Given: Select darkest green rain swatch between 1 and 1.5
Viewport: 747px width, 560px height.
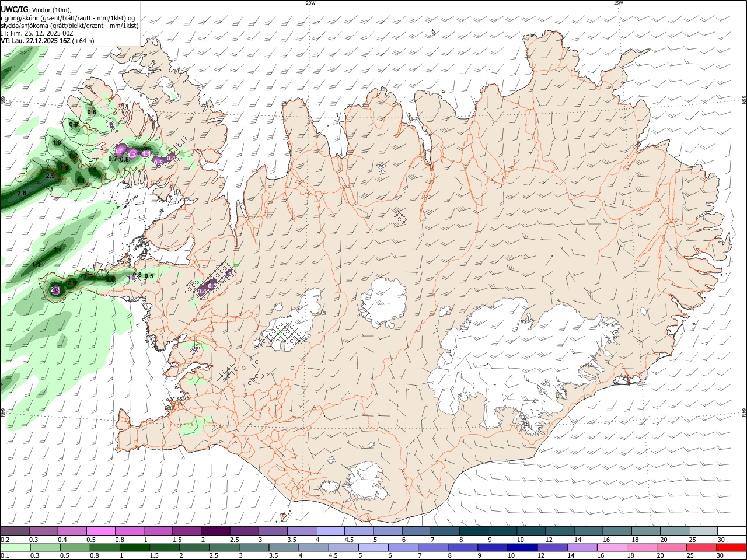Looking at the screenshot, I should [x=134, y=547].
